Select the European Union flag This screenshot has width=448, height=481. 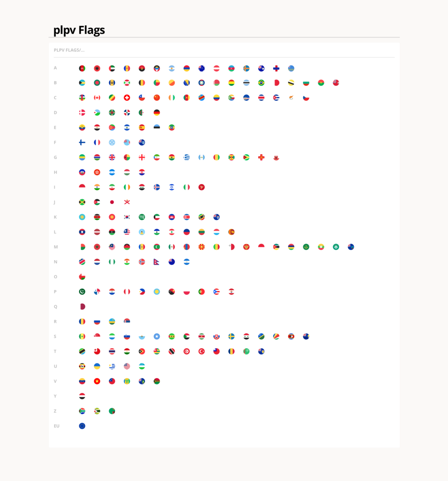click(x=82, y=426)
